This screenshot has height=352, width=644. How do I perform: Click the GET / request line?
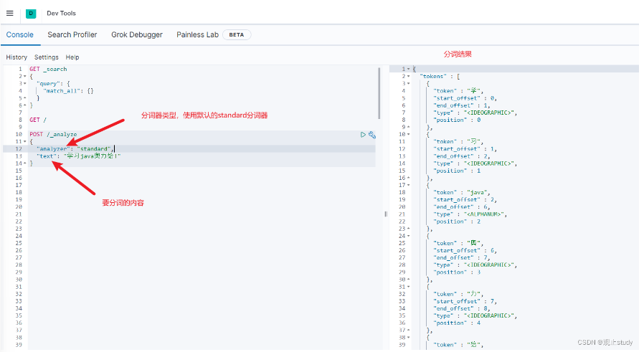(38, 120)
